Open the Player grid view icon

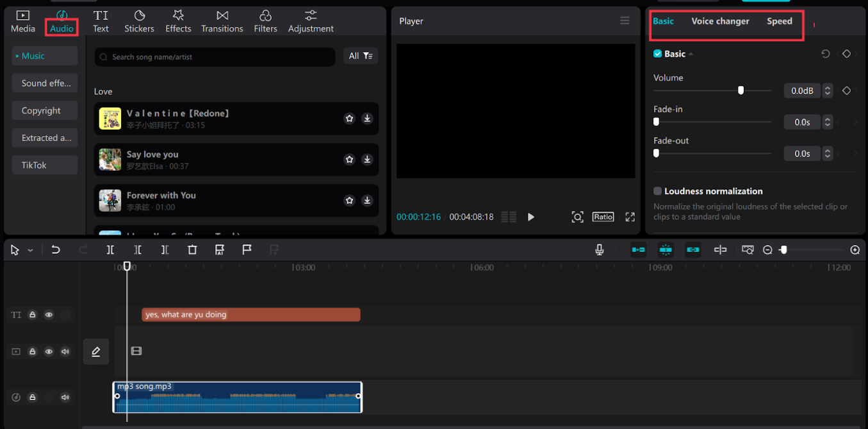click(509, 217)
